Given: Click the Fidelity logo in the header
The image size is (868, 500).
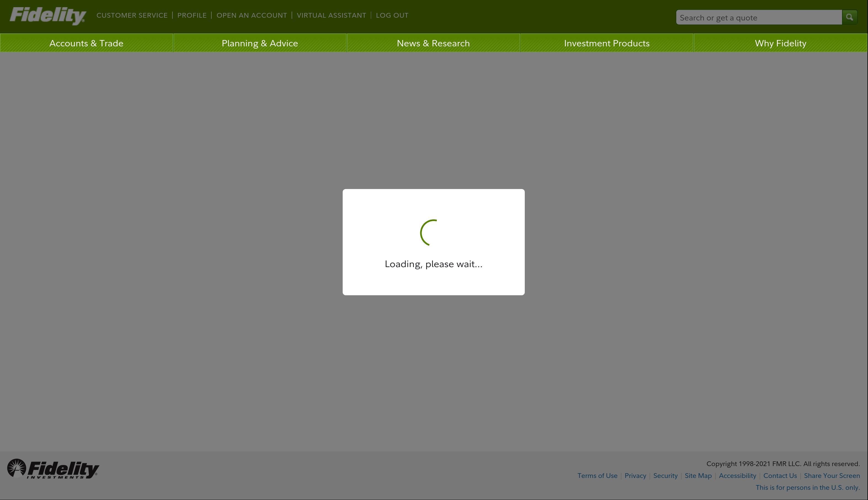Looking at the screenshot, I should click(47, 15).
